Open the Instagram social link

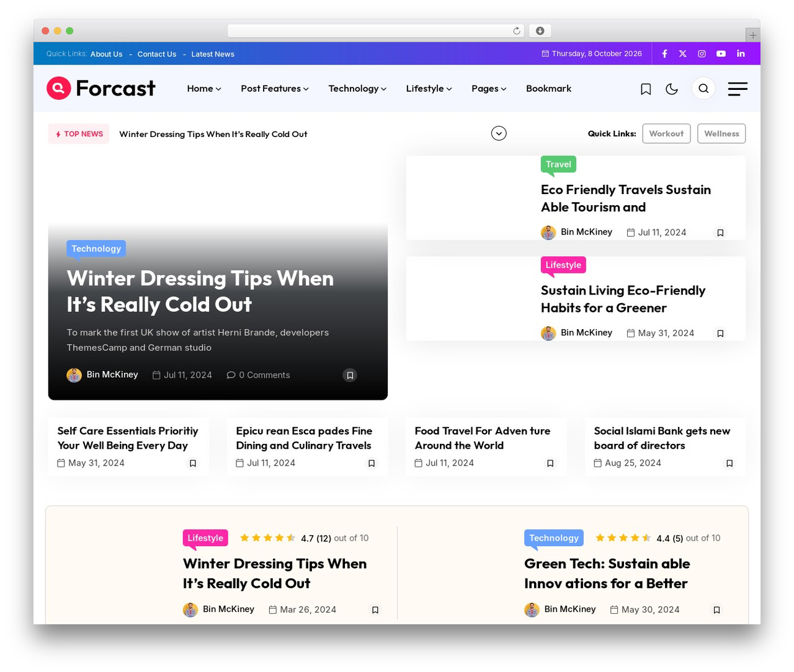click(x=702, y=54)
